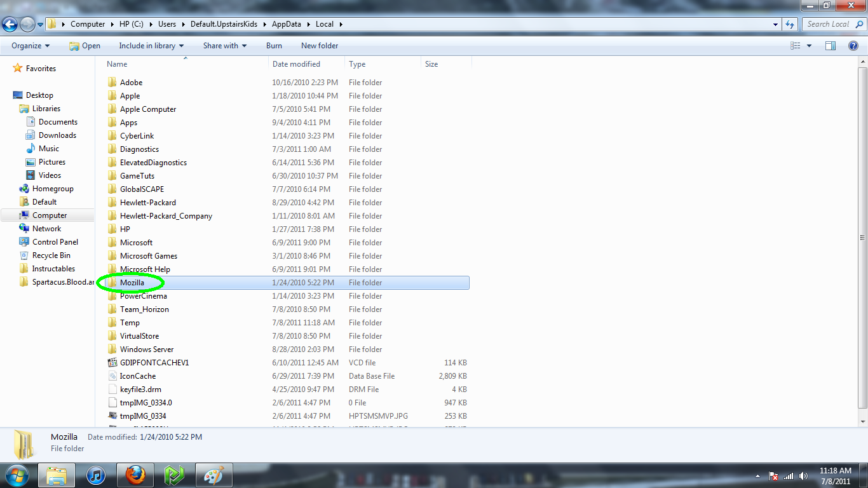Open the Organize menu
The width and height of the screenshot is (868, 488).
[31, 46]
